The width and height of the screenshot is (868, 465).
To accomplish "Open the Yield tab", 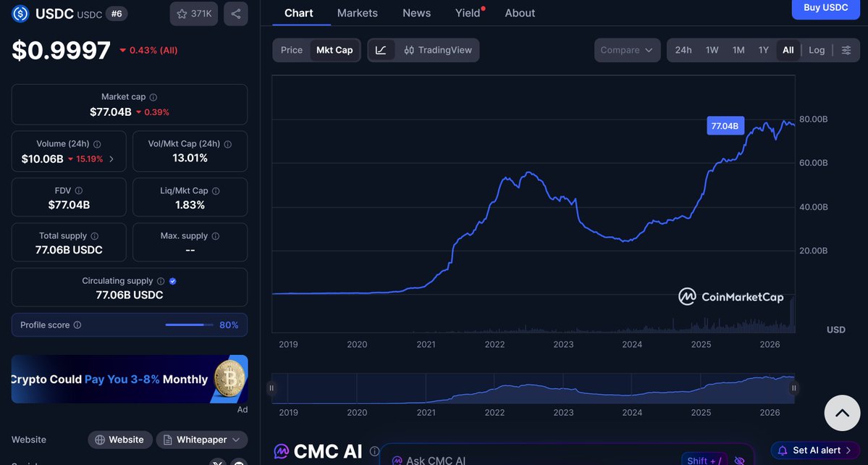I will tap(468, 13).
